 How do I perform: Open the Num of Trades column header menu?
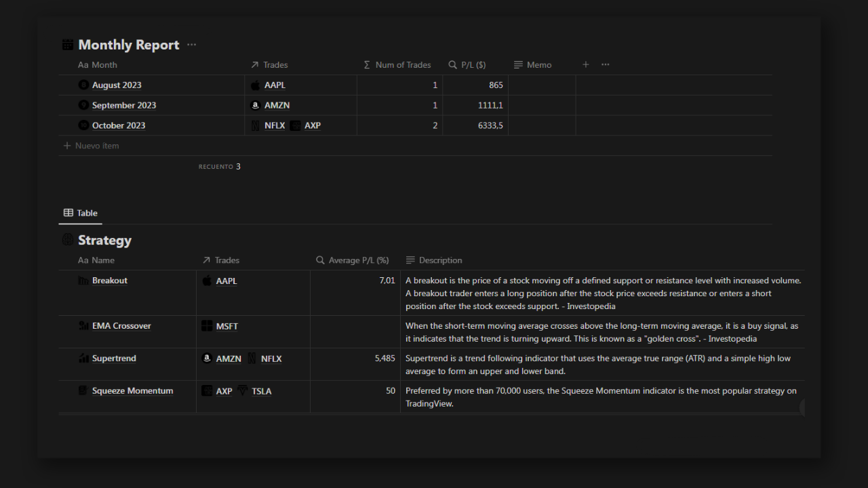(x=397, y=65)
